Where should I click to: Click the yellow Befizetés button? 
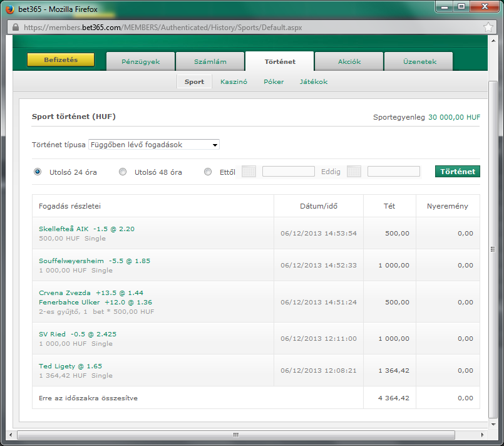(61, 60)
